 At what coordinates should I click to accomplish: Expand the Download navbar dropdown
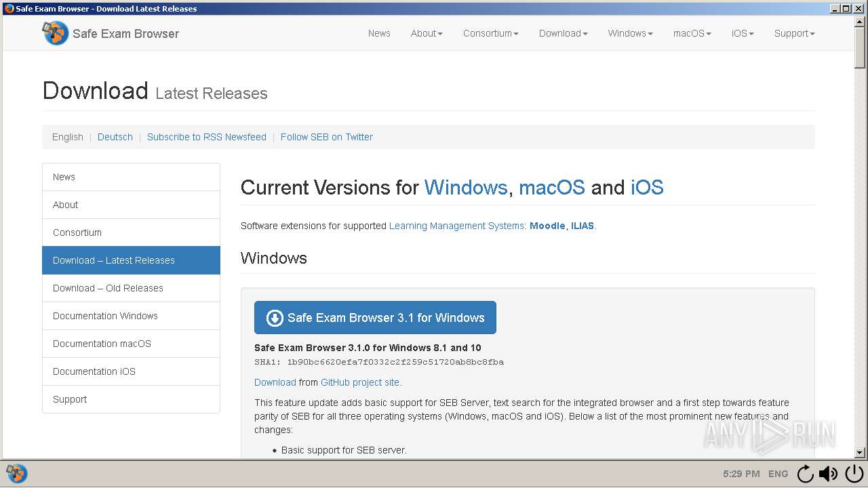[x=564, y=33]
